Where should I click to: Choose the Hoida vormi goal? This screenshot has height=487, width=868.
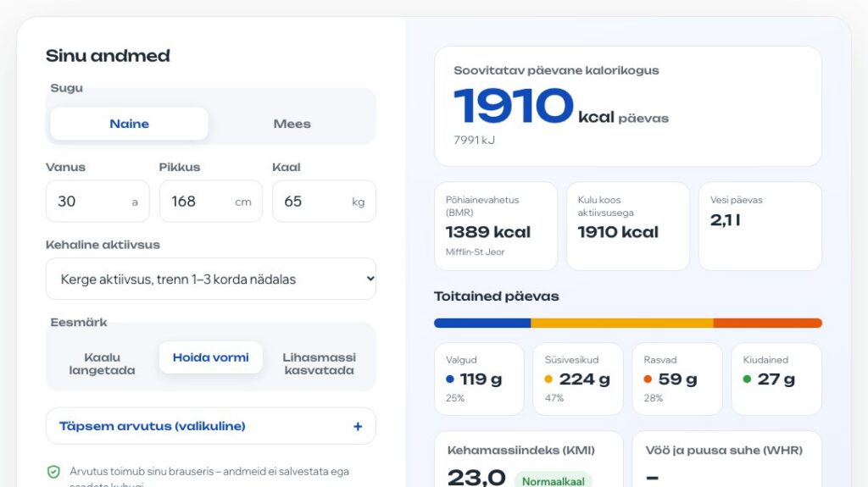(x=211, y=357)
